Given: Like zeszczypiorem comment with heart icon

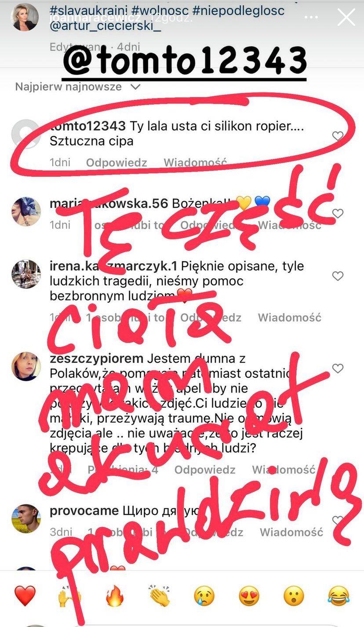Looking at the screenshot, I should (x=338, y=368).
